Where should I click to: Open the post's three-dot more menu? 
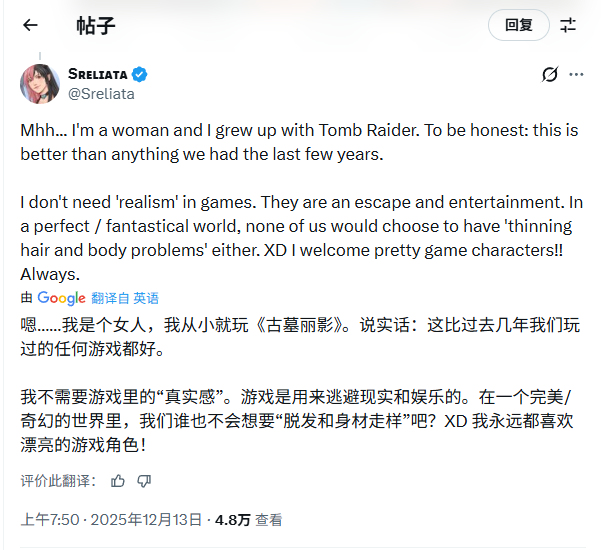pos(576,75)
